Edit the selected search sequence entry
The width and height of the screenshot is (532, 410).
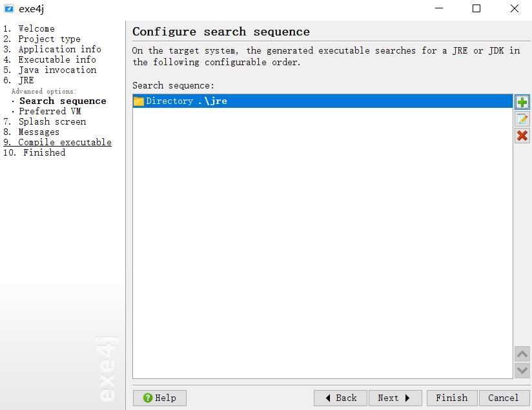tap(522, 119)
